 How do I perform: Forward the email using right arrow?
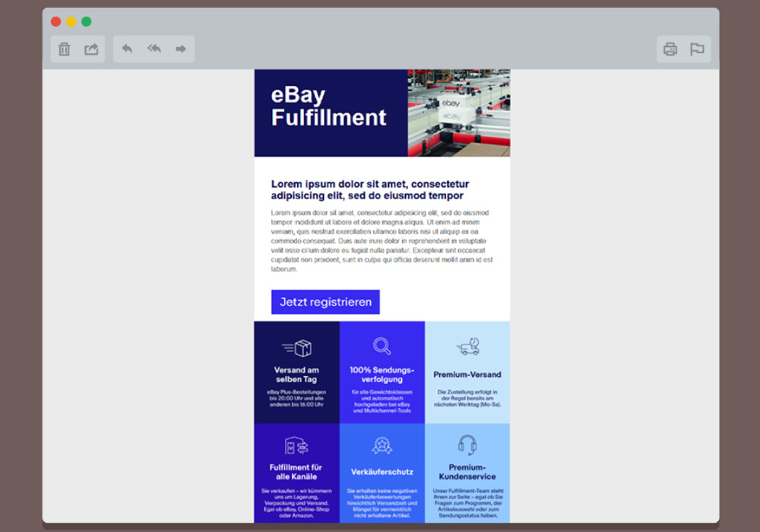click(x=181, y=49)
